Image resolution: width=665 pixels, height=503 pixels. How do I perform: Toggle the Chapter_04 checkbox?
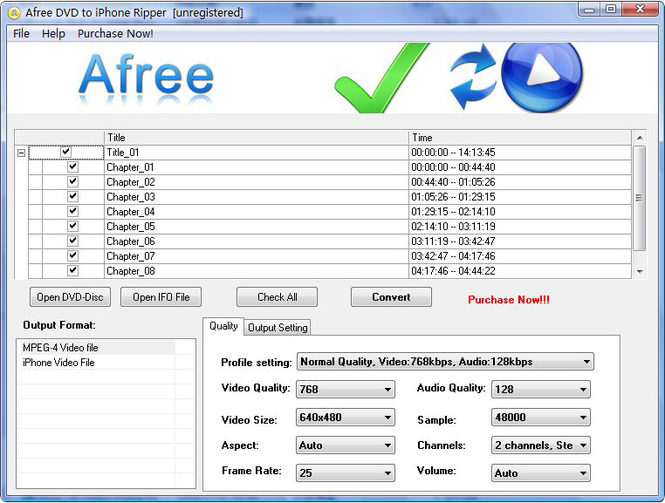[73, 211]
